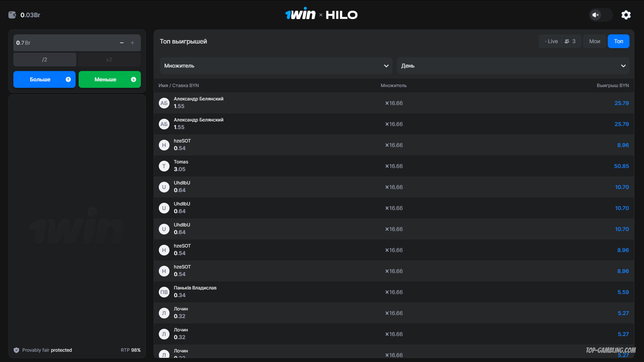Click the 1win logo in header

(x=300, y=14)
